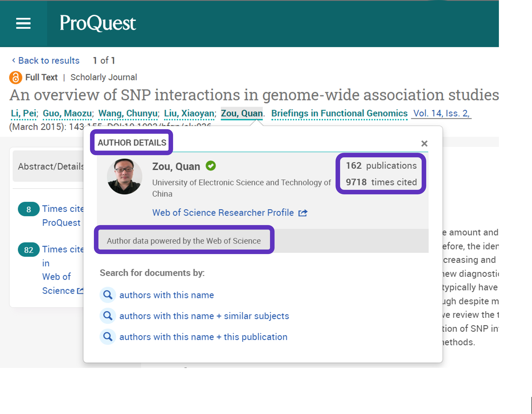Open the Abstract/Details tab
Screen dimensions: 532x414
point(51,166)
